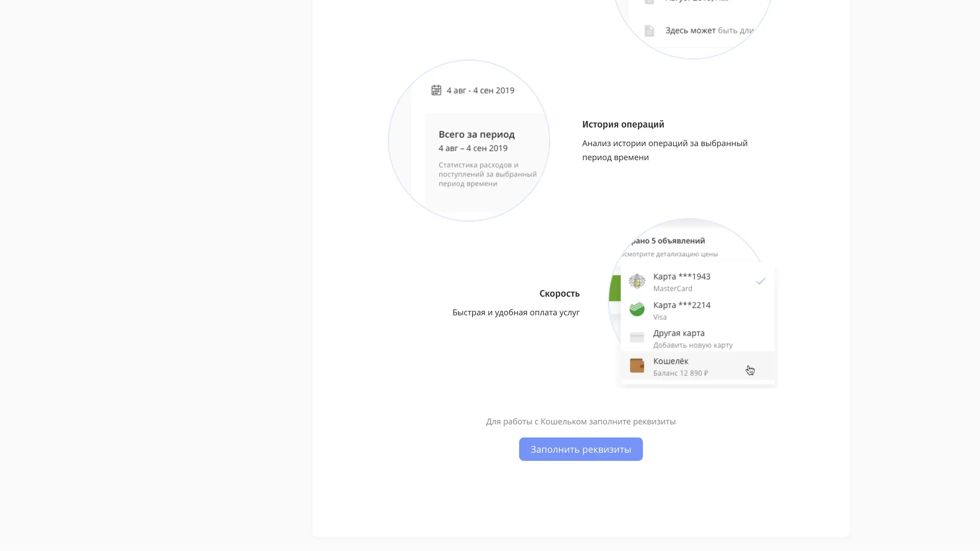Viewport: 980px width, 551px height.
Task: Click the hand cursor icon on Кошелёк row
Action: click(750, 370)
